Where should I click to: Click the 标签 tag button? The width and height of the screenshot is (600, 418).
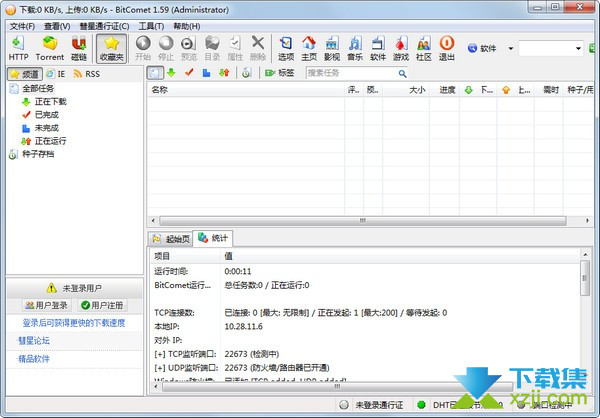point(279,73)
